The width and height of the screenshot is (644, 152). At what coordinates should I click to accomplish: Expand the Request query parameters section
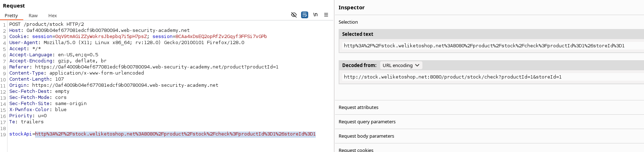coord(367,122)
